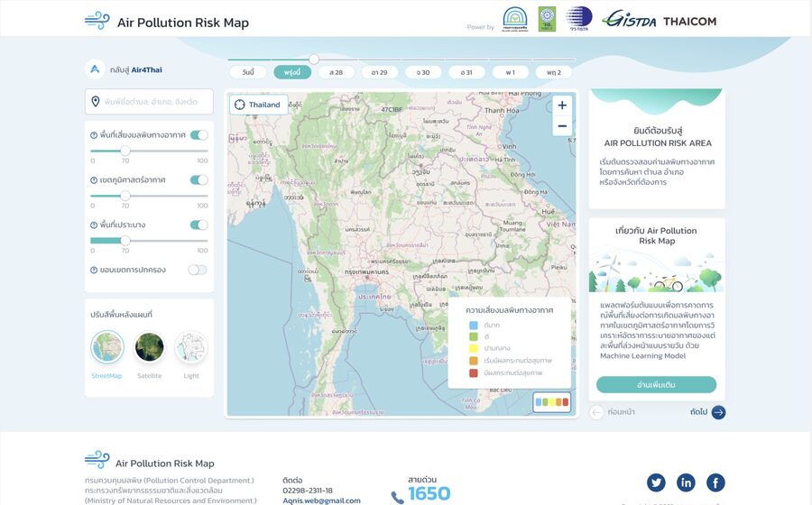Screen dimensions: 812x505
Task: Select the พฤ 2 date tab
Action: click(x=554, y=72)
